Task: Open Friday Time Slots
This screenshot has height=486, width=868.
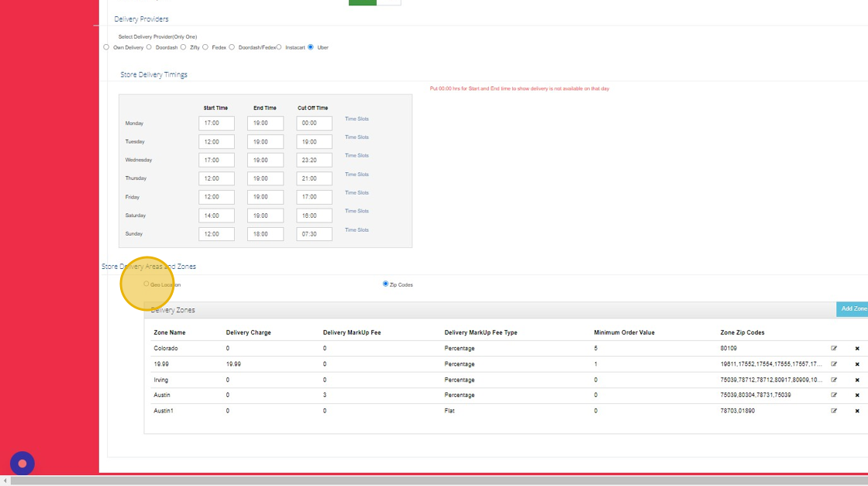Action: click(x=356, y=193)
